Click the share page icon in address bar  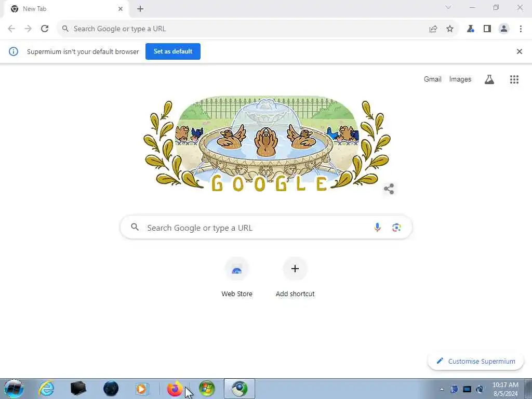pos(433,29)
